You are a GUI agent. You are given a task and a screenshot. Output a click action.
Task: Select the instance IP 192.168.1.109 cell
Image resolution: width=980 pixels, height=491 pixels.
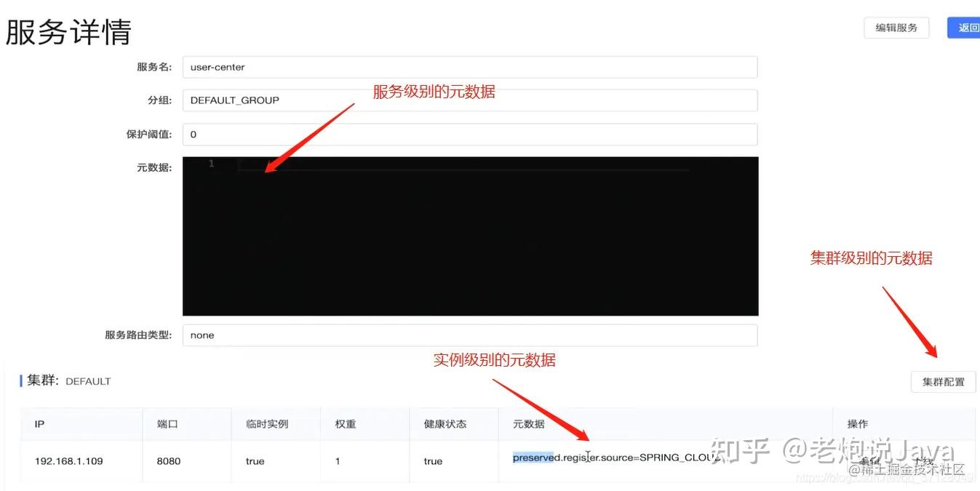69,461
